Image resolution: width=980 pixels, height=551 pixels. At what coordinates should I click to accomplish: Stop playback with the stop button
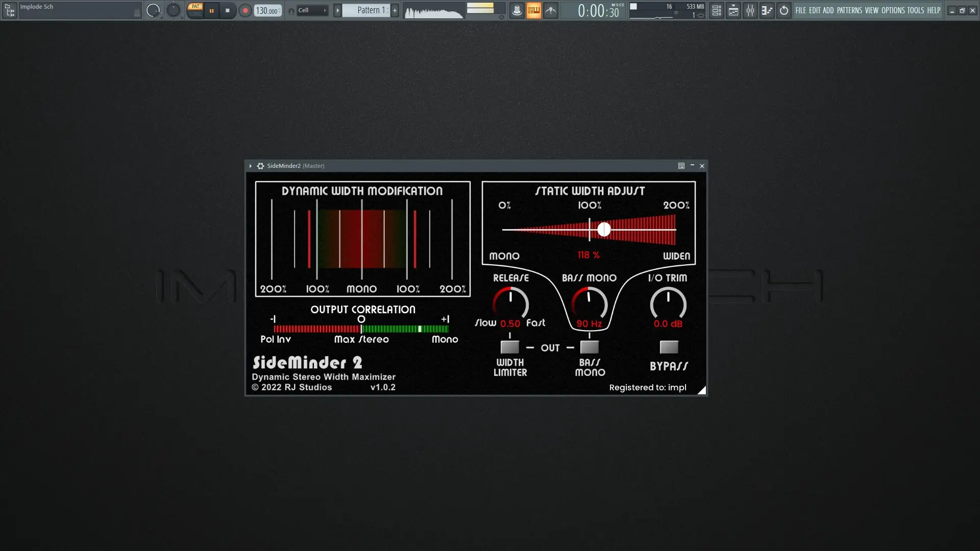pyautogui.click(x=228, y=10)
